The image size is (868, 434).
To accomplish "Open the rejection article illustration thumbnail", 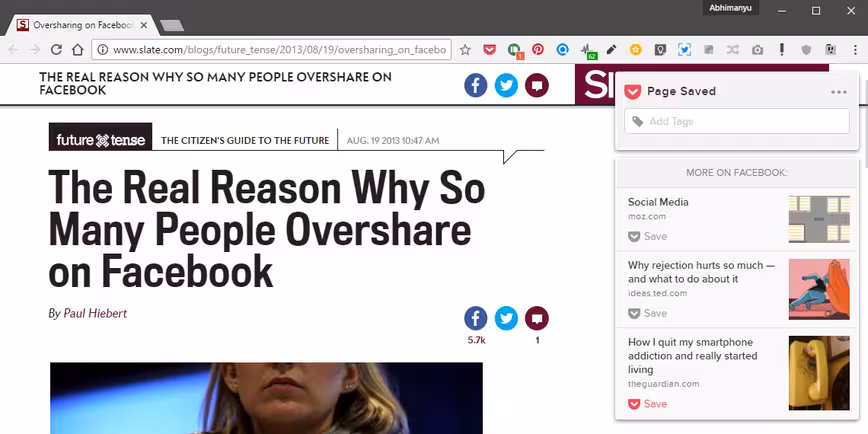I will [819, 289].
